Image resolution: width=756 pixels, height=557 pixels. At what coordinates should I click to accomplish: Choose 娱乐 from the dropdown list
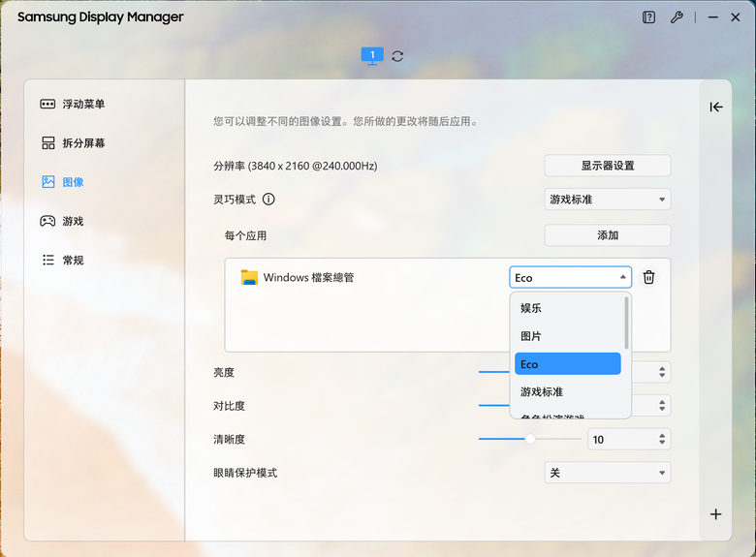[x=567, y=308]
